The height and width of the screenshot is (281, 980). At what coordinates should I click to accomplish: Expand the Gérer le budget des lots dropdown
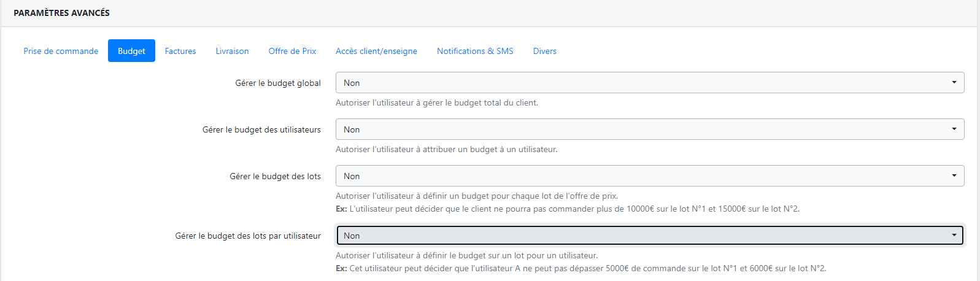[x=649, y=176]
